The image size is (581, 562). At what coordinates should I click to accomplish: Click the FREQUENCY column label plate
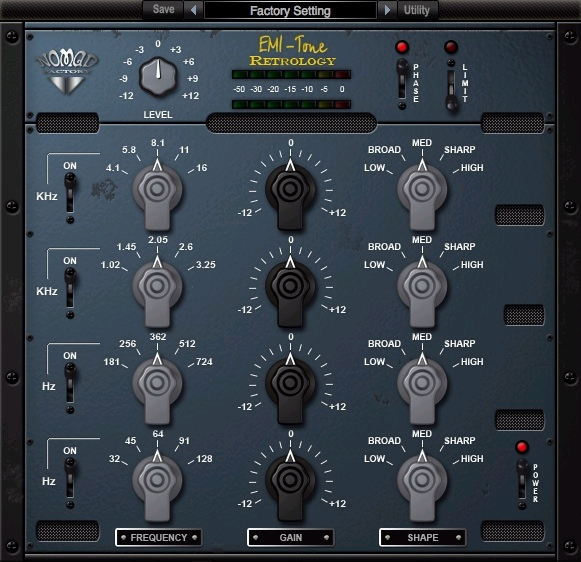[159, 538]
